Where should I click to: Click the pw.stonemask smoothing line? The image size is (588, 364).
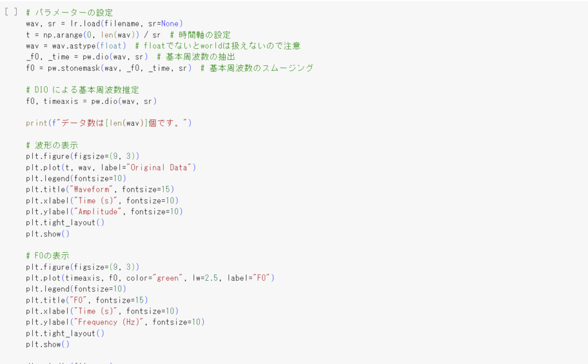(x=169, y=68)
